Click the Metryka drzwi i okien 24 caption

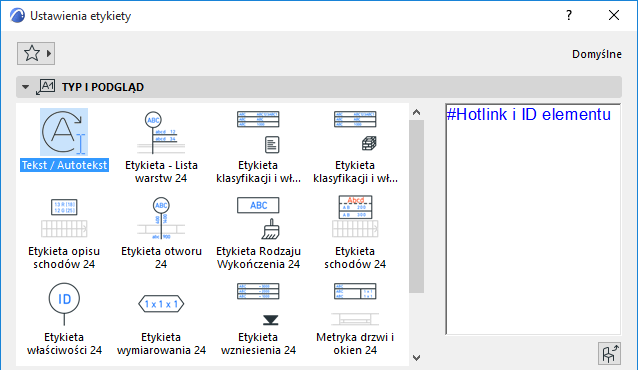355,344
